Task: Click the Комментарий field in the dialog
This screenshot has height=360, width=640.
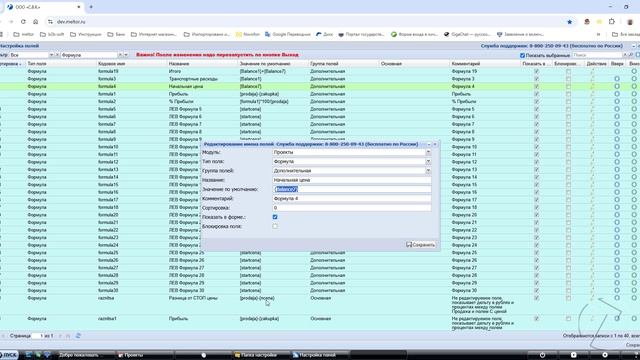Action: 351,198
